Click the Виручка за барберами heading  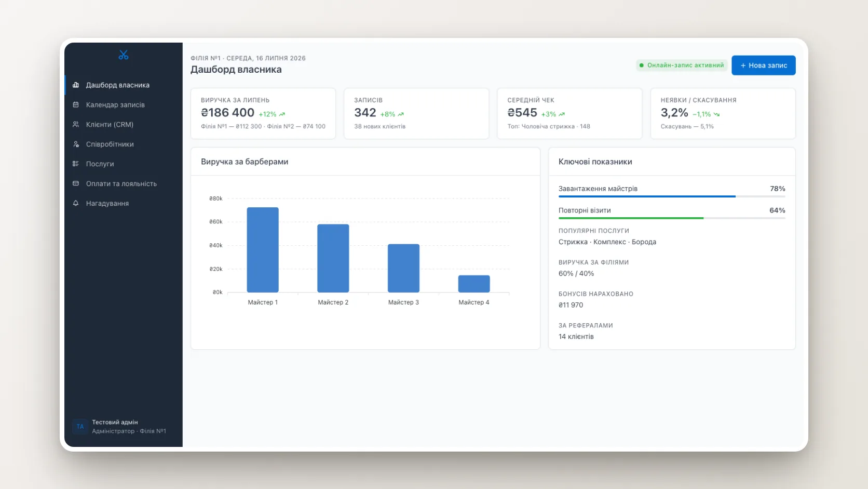(x=245, y=162)
